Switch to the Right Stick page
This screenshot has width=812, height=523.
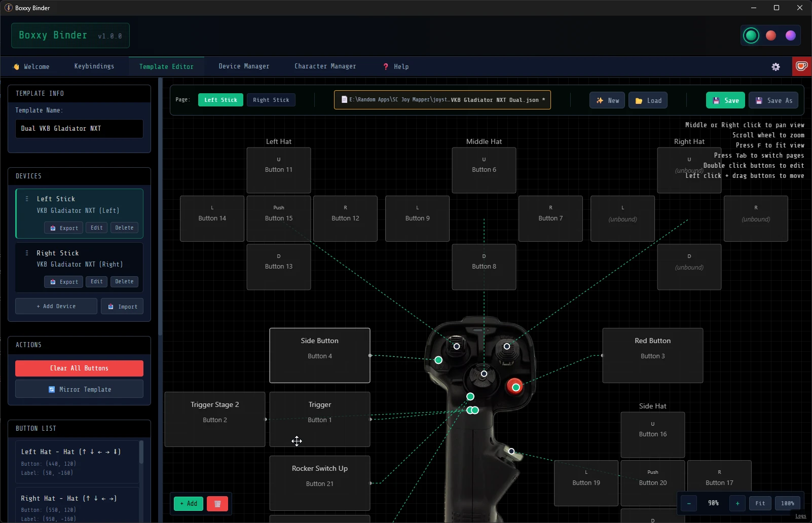coord(271,100)
